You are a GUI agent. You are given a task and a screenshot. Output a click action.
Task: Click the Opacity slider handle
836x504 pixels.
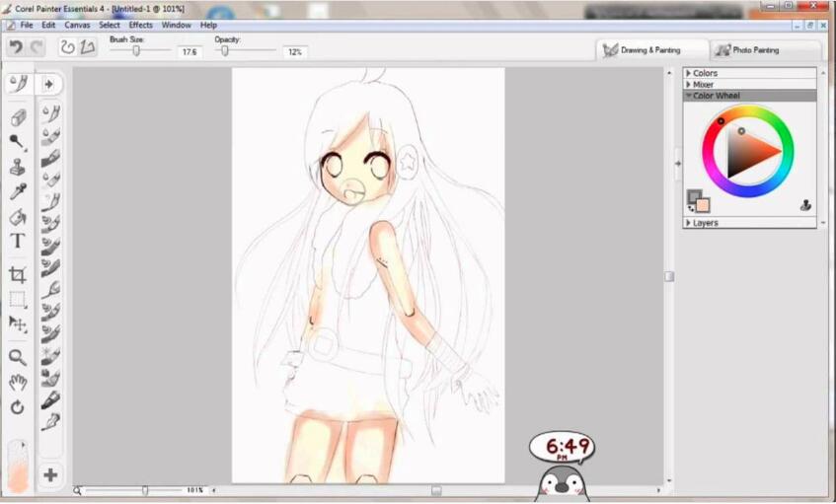click(225, 51)
